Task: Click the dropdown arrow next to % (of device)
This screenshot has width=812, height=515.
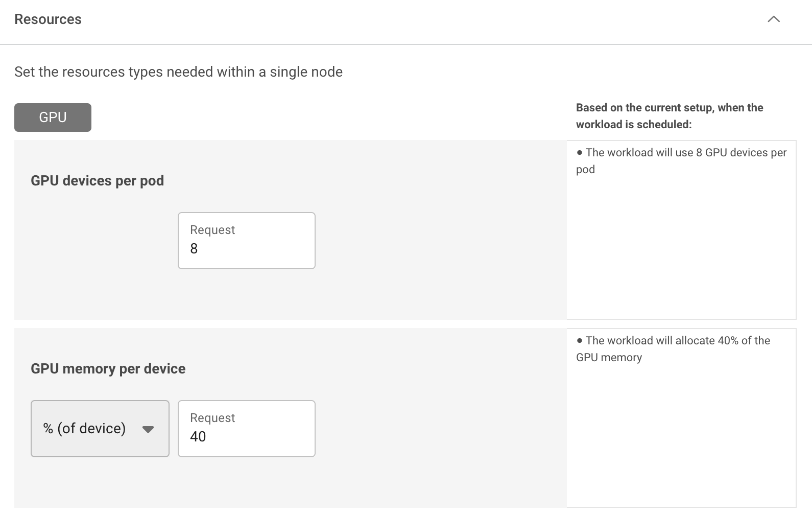Action: [x=148, y=429]
